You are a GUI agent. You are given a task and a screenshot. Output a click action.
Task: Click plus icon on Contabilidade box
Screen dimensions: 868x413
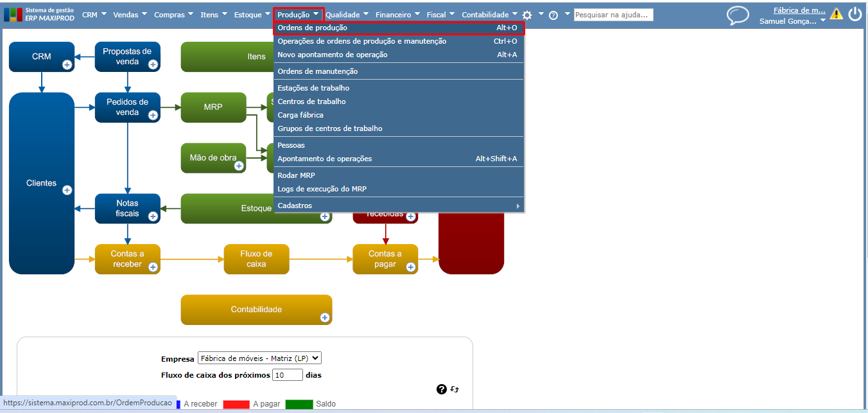[x=325, y=317]
